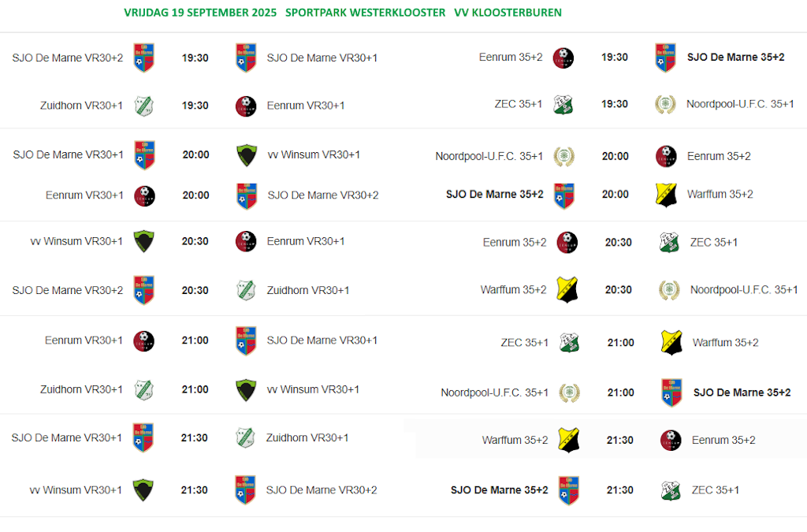The height and width of the screenshot is (532, 807).
Task: Click SJO De Marne 35+2 logo at 21:00
Action: coord(671,392)
